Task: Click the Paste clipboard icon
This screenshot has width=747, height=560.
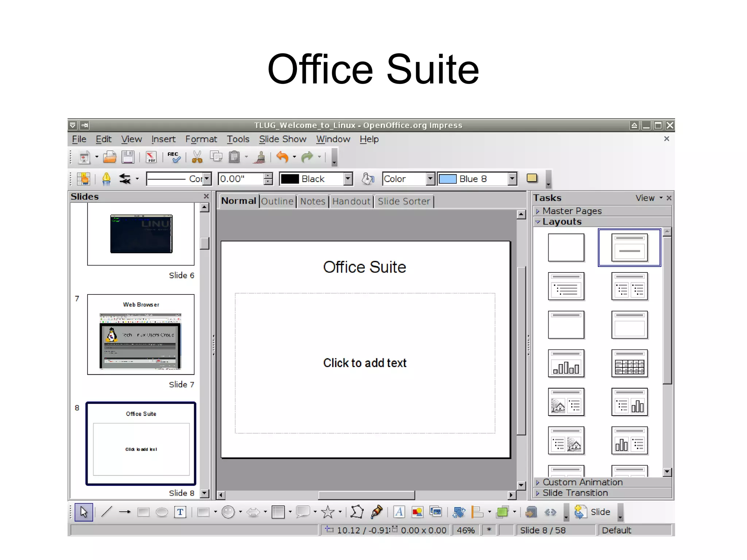Action: [x=234, y=157]
